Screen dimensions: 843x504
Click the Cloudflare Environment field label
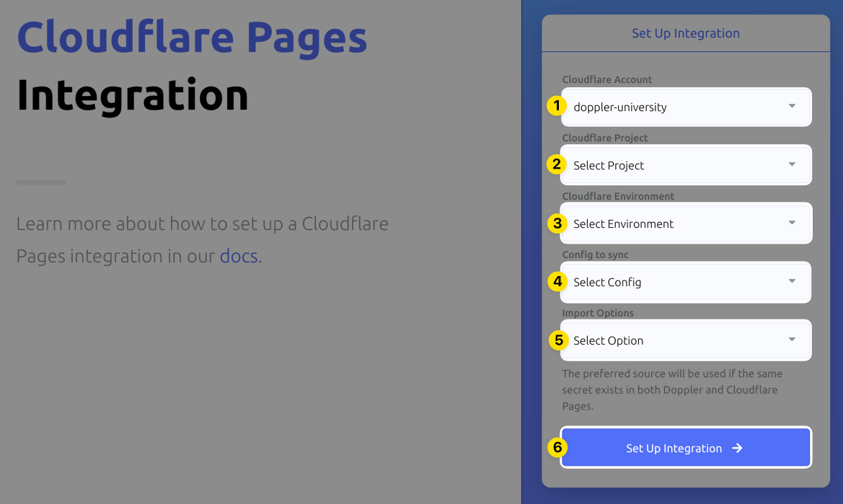click(x=618, y=196)
